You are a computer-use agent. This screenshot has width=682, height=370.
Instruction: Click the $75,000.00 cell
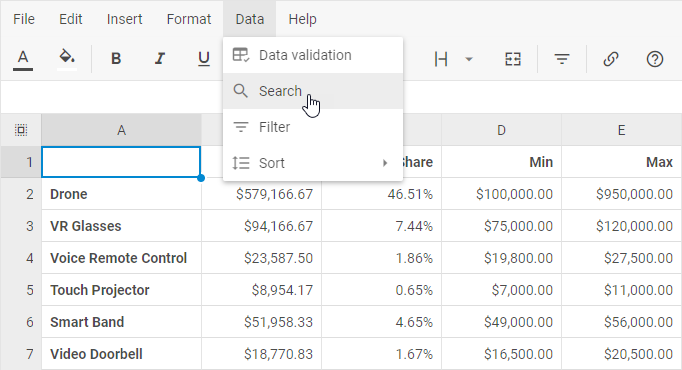click(x=501, y=226)
